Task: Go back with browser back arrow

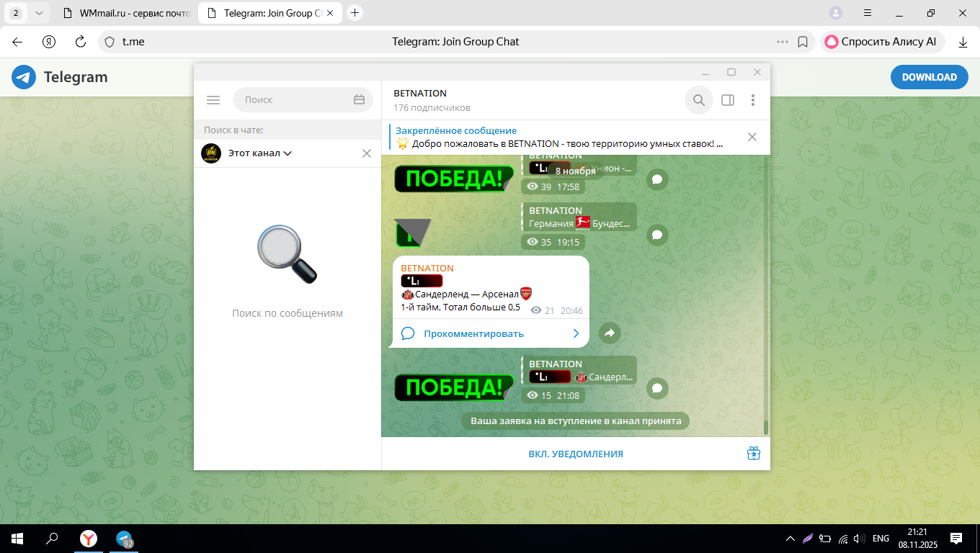Action: 17,42
